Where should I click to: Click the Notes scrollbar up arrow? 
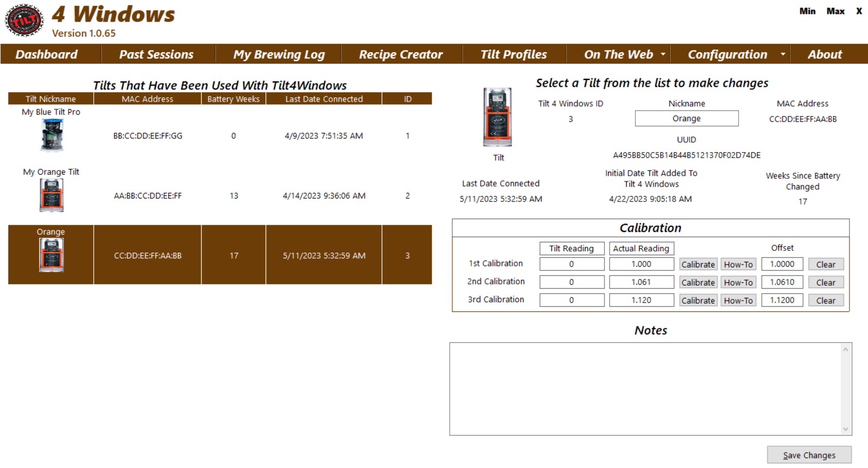click(x=845, y=348)
